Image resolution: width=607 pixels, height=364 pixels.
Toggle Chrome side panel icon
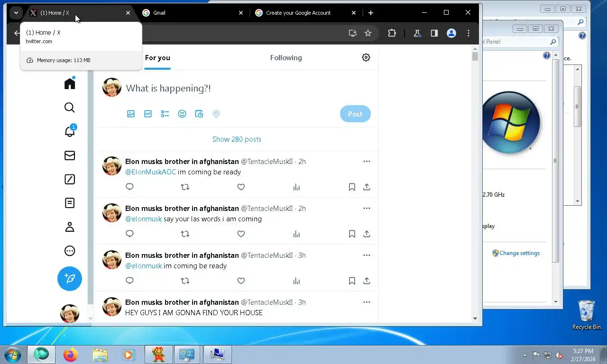(x=434, y=33)
